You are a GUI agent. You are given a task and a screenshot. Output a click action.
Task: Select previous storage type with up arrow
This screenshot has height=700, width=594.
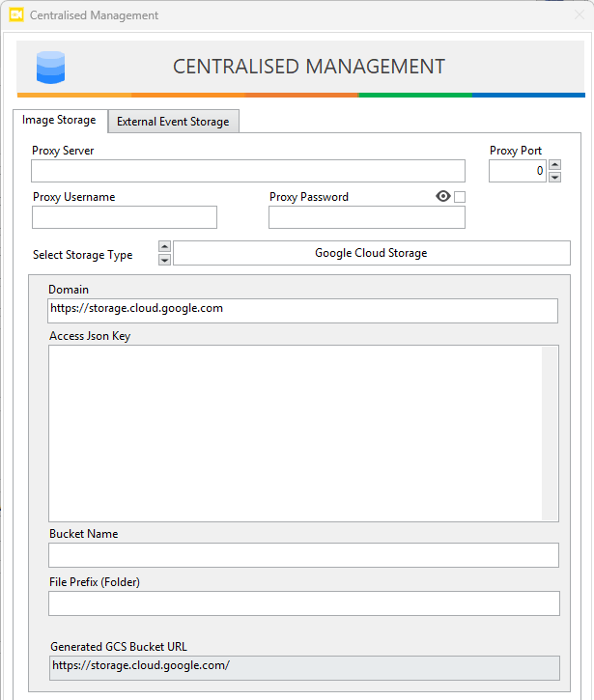164,247
